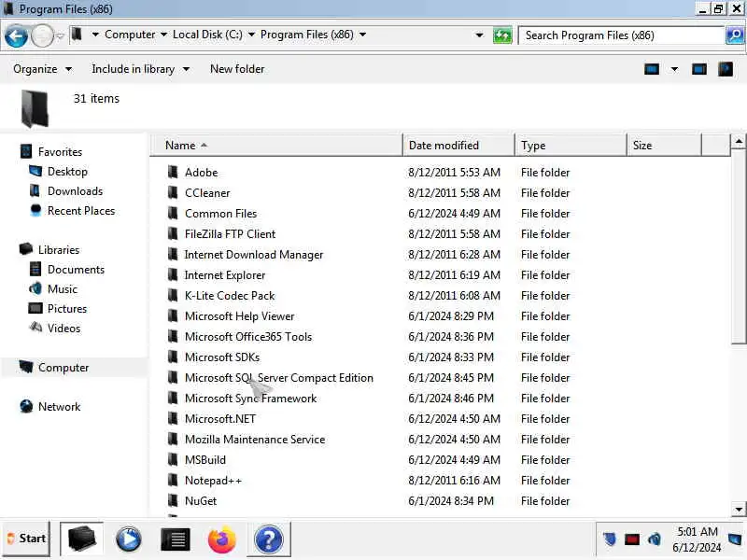The height and width of the screenshot is (560, 747).
Task: Click the vertical scrollbar thumb
Action: pyautogui.click(x=739, y=245)
